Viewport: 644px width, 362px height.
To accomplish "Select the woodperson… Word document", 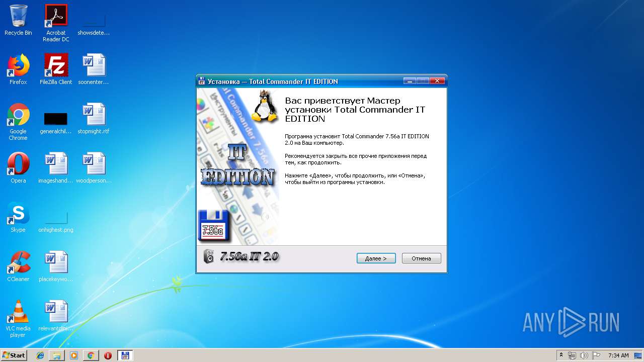I will point(94,168).
